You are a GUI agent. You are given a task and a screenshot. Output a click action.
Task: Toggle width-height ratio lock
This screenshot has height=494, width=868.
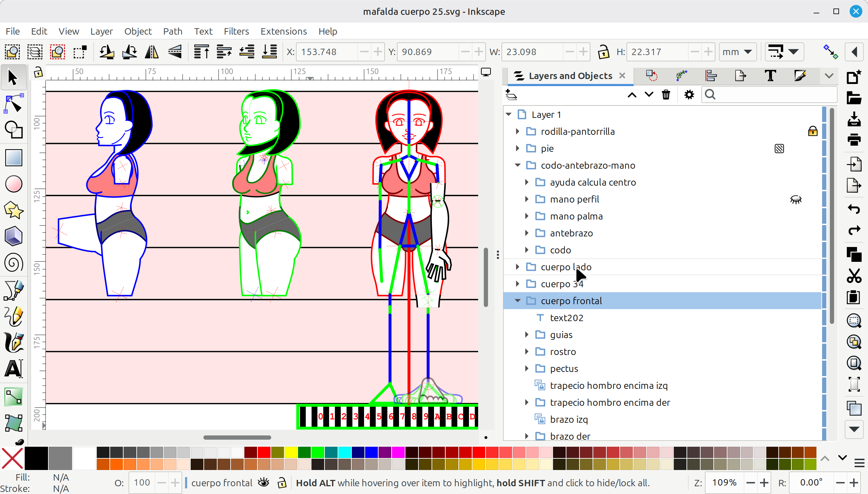pos(604,52)
